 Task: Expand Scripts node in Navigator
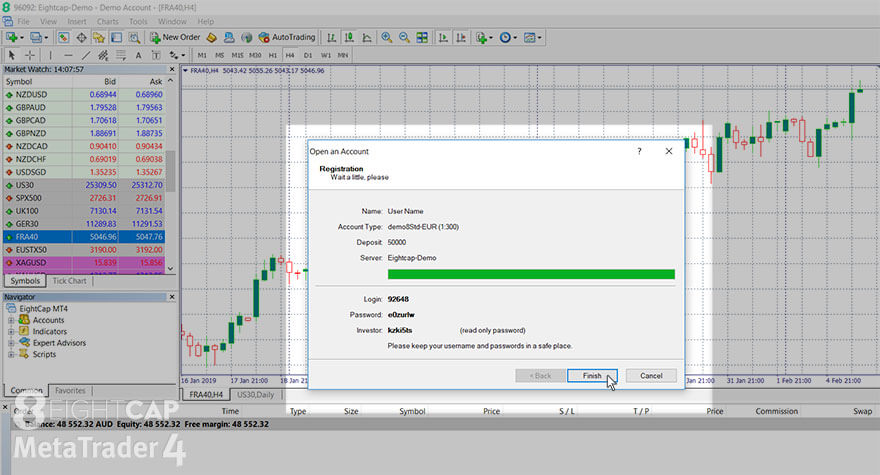[11, 354]
